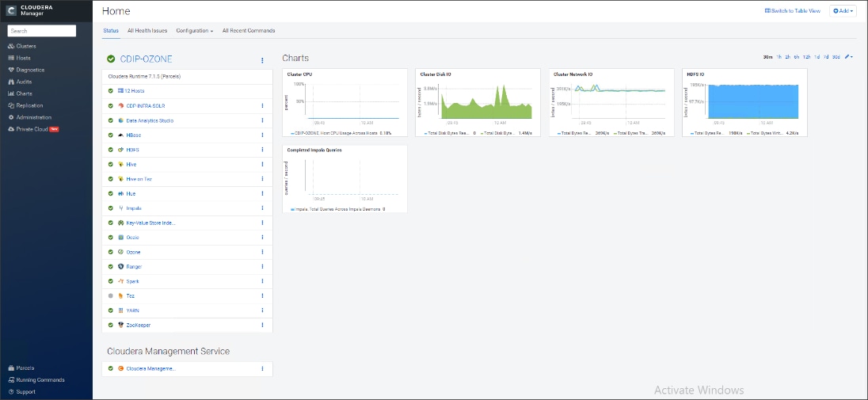
Task: Open actions menu for CDP-INFRA-SOLR
Action: point(262,106)
